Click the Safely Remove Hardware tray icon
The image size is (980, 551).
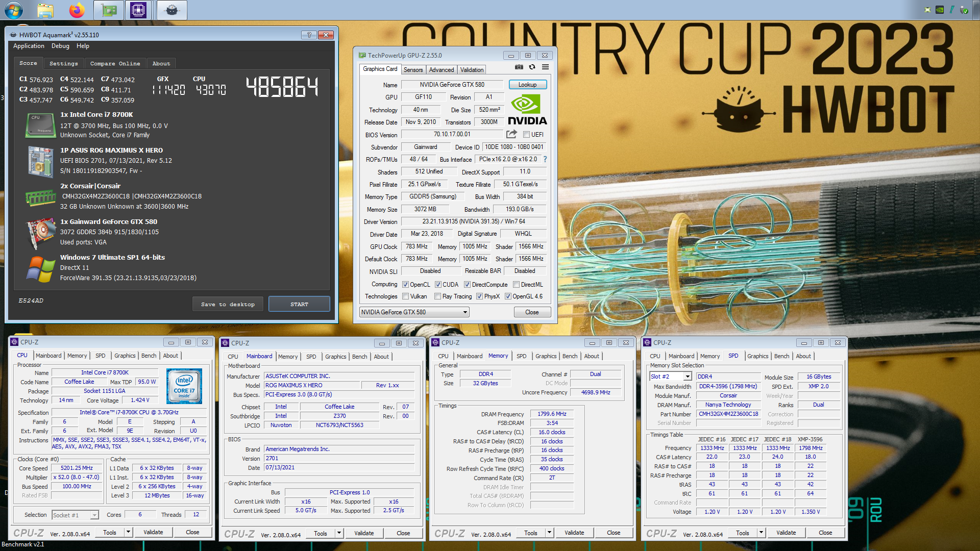click(964, 10)
